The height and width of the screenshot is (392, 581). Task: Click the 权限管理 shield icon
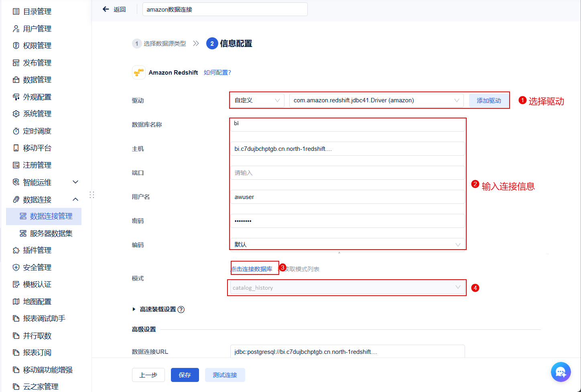click(16, 46)
